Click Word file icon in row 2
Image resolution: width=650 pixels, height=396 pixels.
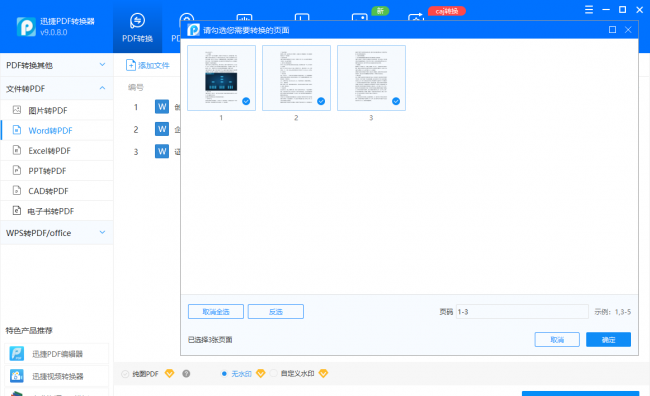(x=162, y=129)
